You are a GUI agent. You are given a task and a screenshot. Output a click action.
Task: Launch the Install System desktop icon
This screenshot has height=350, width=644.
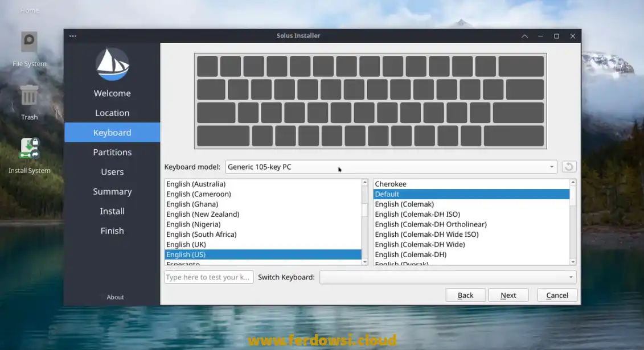click(29, 156)
